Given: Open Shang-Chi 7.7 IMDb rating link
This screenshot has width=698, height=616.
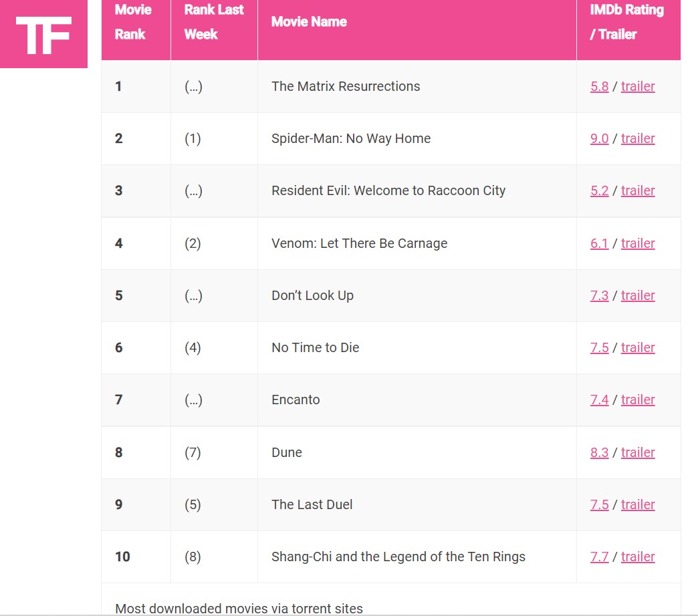Looking at the screenshot, I should [x=599, y=557].
